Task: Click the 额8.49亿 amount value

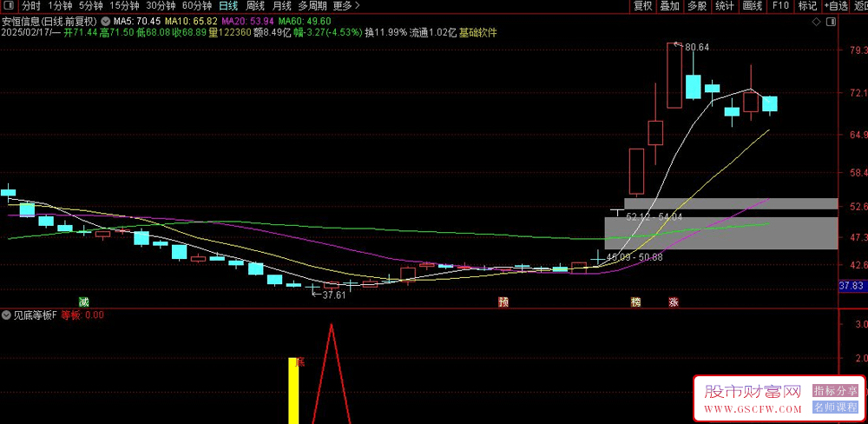Action: pyautogui.click(x=273, y=32)
